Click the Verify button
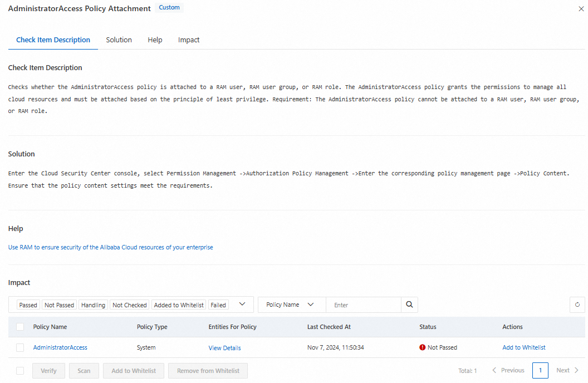The width and height of the screenshot is (588, 383). tap(48, 371)
